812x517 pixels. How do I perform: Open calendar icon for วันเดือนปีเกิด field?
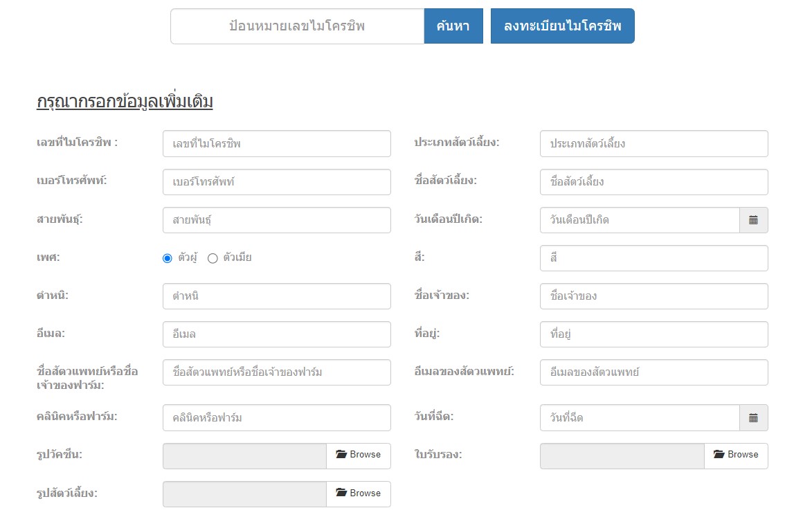pyautogui.click(x=753, y=220)
